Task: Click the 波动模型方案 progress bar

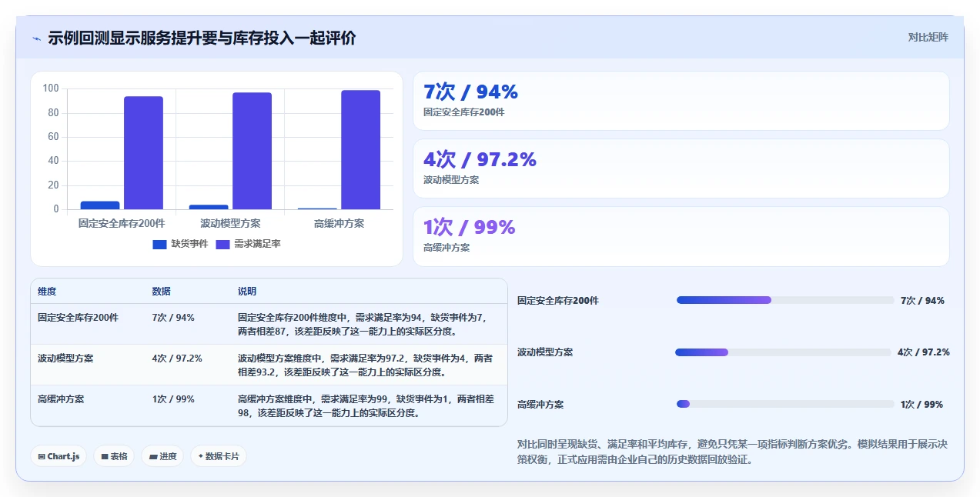Action: pyautogui.click(x=783, y=352)
